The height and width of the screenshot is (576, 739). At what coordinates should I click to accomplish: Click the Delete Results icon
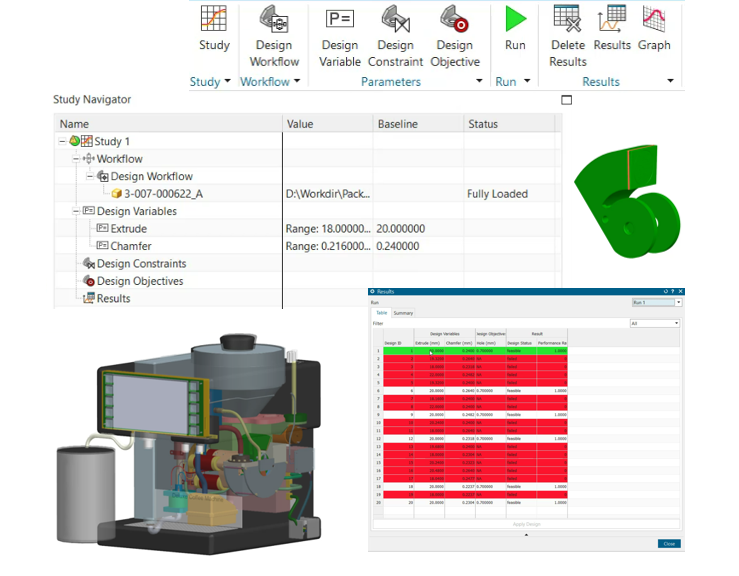coord(568,21)
